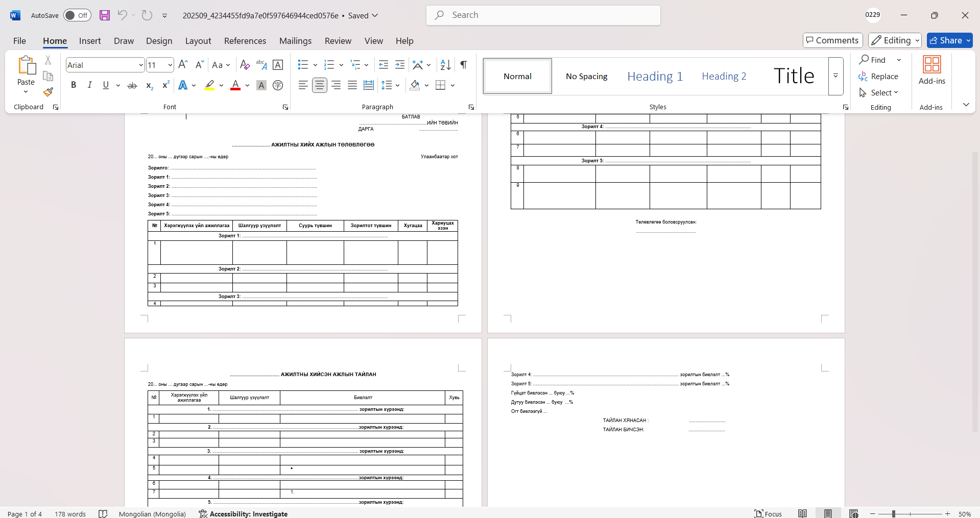Open the Layout tab
980x518 pixels.
click(x=198, y=41)
